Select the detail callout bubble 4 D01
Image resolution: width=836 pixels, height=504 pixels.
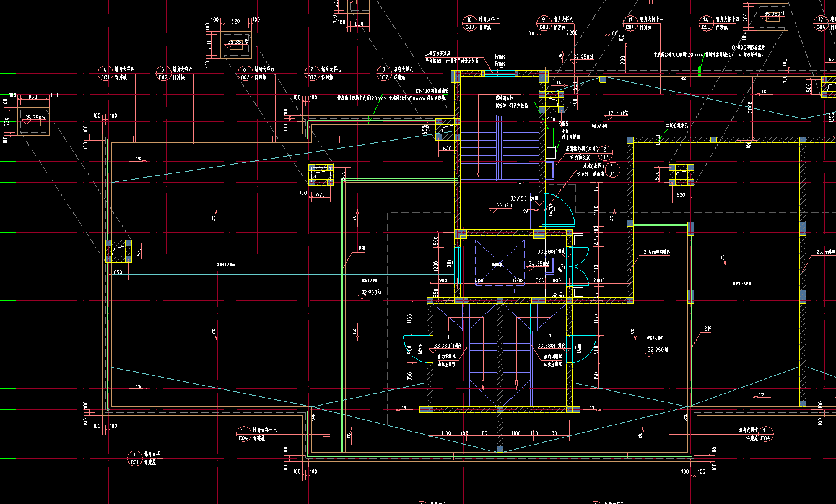106,74
